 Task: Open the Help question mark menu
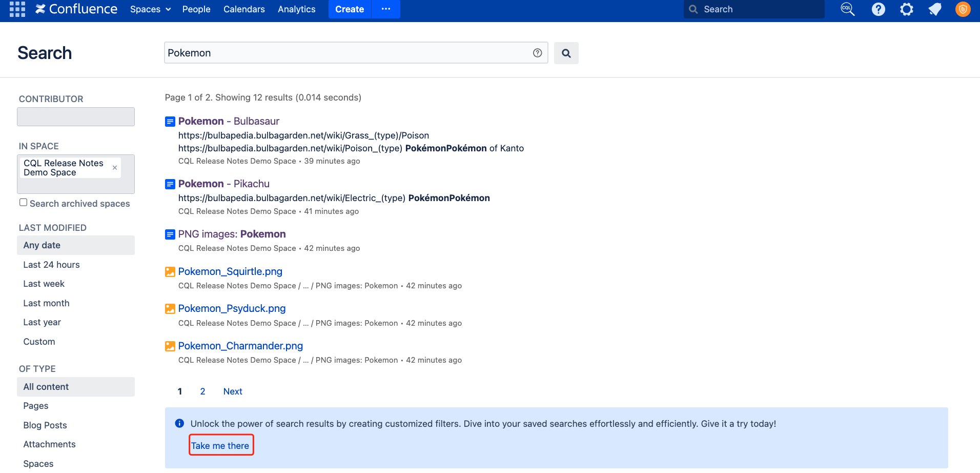coord(878,9)
